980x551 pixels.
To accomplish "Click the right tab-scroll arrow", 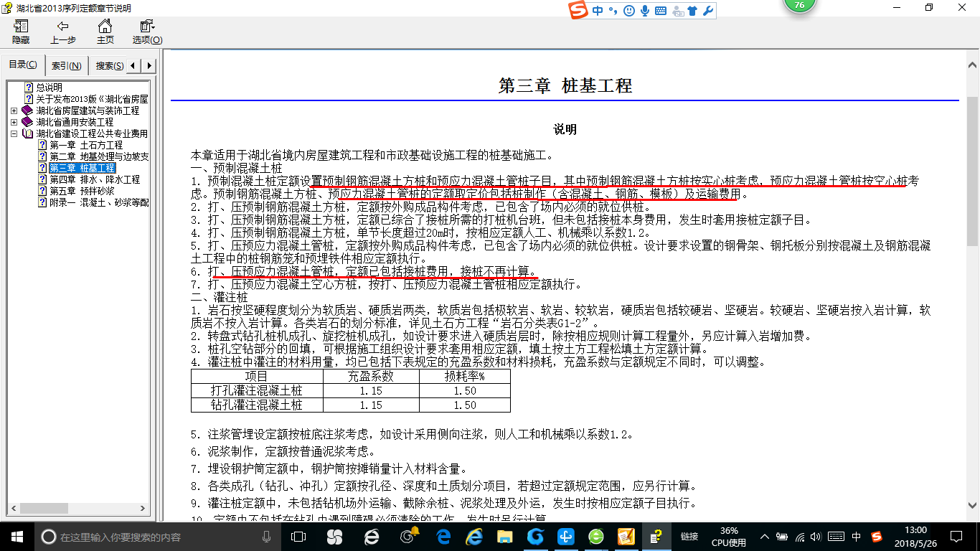I will coord(149,66).
